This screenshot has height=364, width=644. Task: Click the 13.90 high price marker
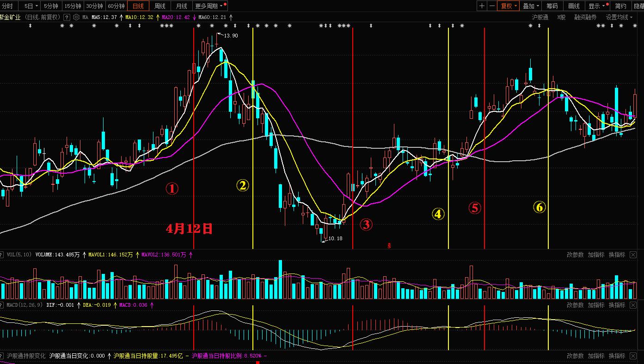(231, 36)
